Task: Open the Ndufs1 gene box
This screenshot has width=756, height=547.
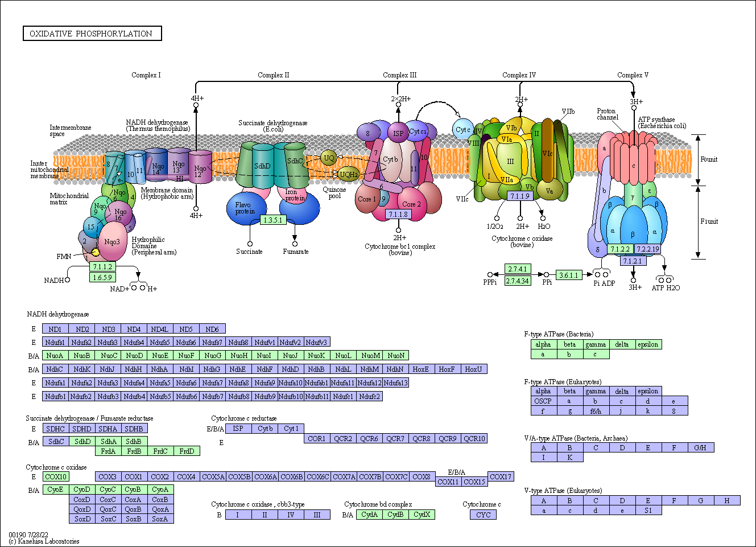Action: 56,342
